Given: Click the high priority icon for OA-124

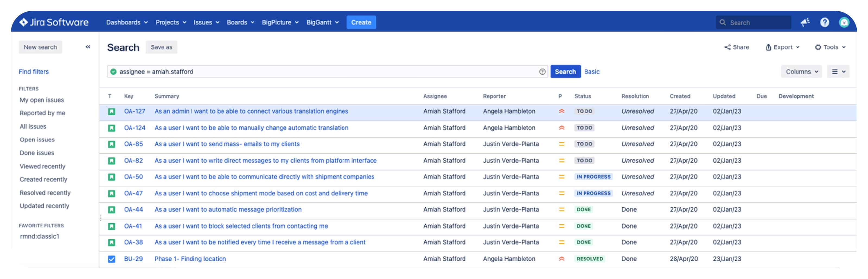Looking at the screenshot, I should 561,128.
